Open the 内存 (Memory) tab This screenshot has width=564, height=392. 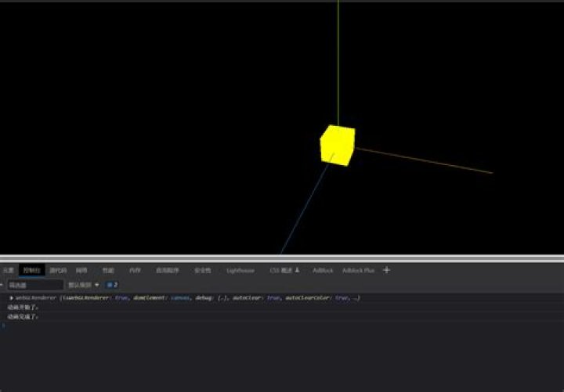point(135,270)
